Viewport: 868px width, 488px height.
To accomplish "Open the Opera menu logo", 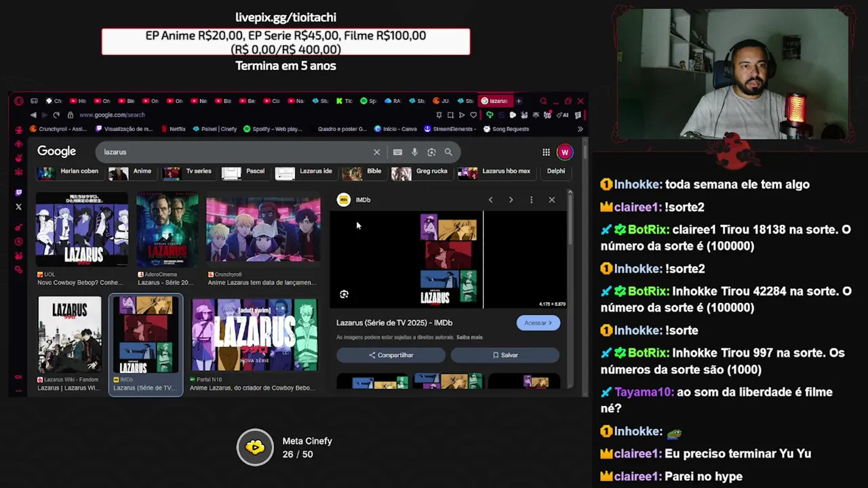I will coord(18,101).
